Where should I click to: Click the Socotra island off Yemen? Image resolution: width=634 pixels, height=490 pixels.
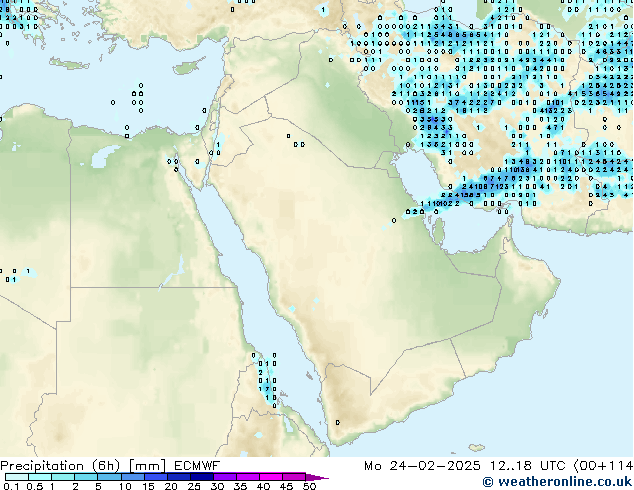477,448
